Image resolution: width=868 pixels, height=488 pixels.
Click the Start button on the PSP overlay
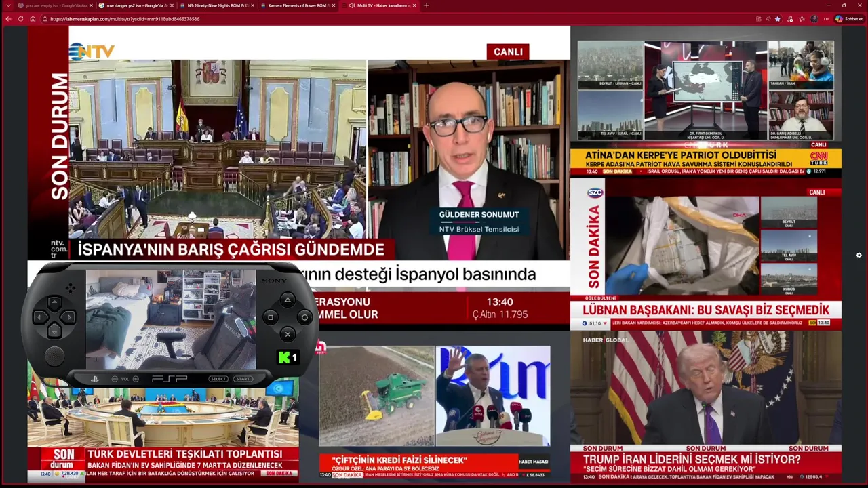(243, 379)
